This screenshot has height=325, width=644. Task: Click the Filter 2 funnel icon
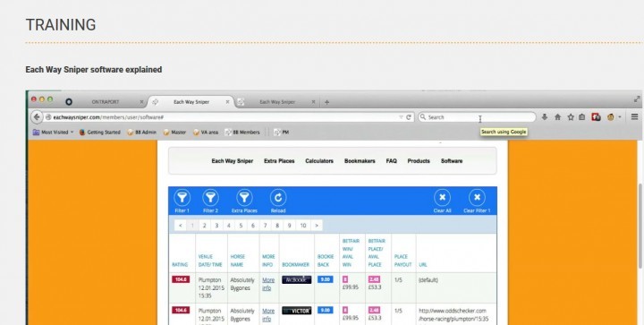(210, 198)
